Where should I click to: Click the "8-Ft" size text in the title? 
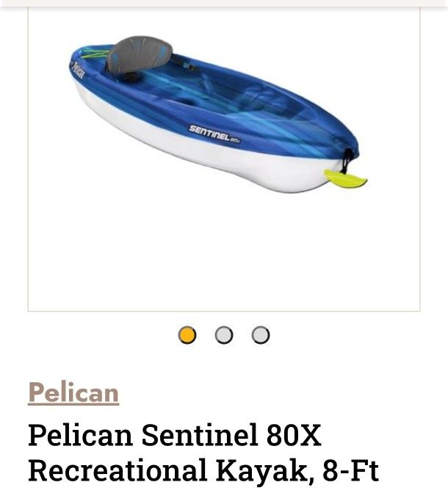(354, 471)
